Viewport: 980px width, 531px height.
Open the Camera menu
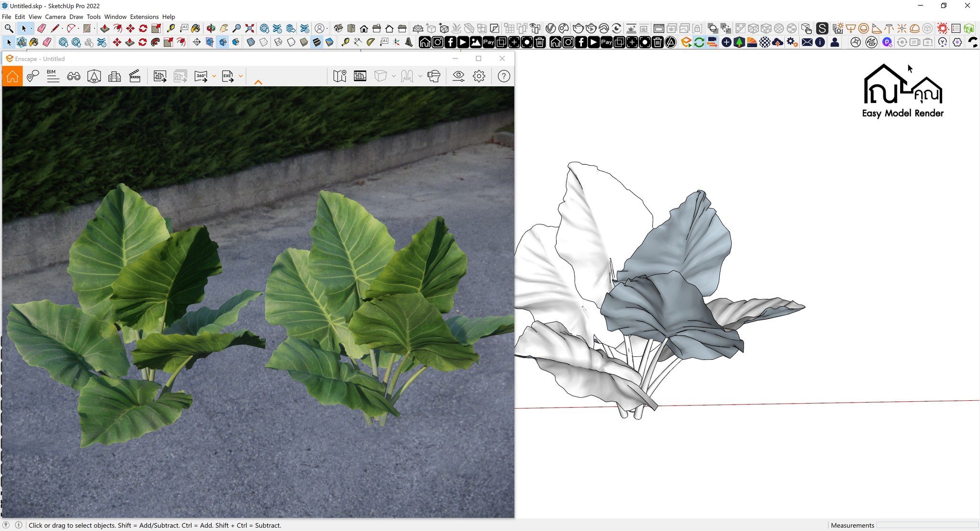pyautogui.click(x=56, y=17)
